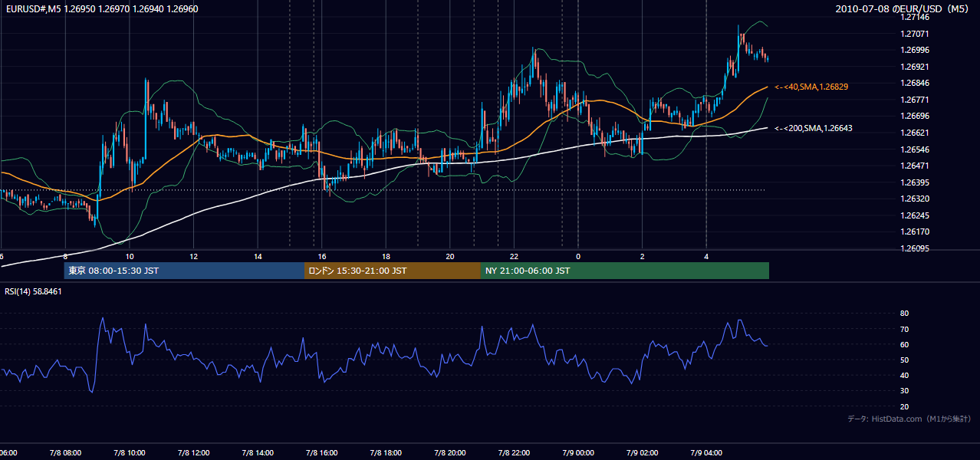Click price axis label 1.26621
The height and width of the screenshot is (460, 980).
[x=915, y=133]
